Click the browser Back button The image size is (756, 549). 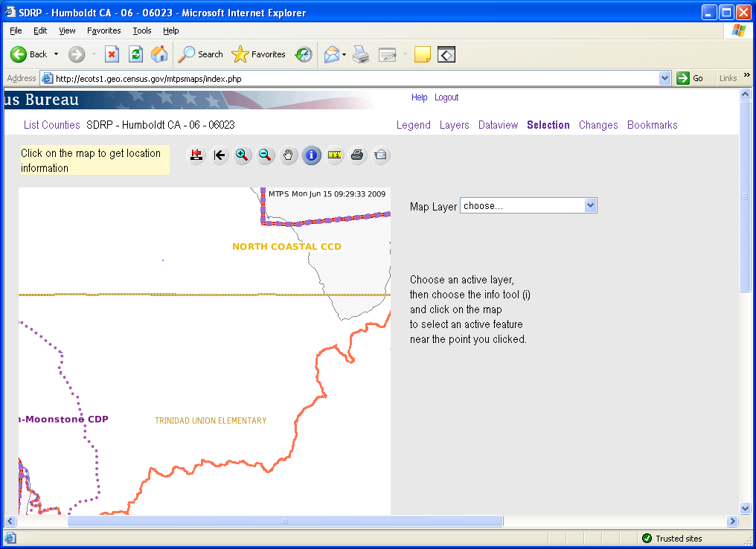29,54
